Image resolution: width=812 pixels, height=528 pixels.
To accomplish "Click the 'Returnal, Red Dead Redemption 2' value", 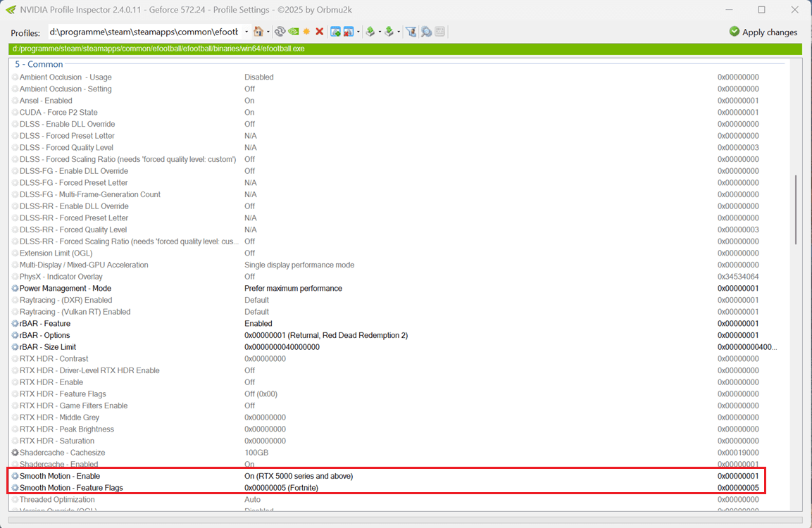I will pyautogui.click(x=326, y=335).
